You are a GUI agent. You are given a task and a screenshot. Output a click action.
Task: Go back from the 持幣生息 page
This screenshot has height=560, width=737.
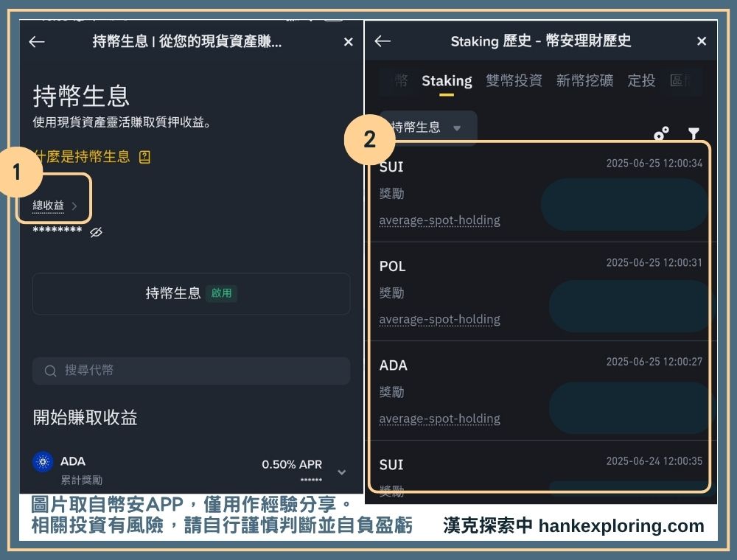(37, 42)
